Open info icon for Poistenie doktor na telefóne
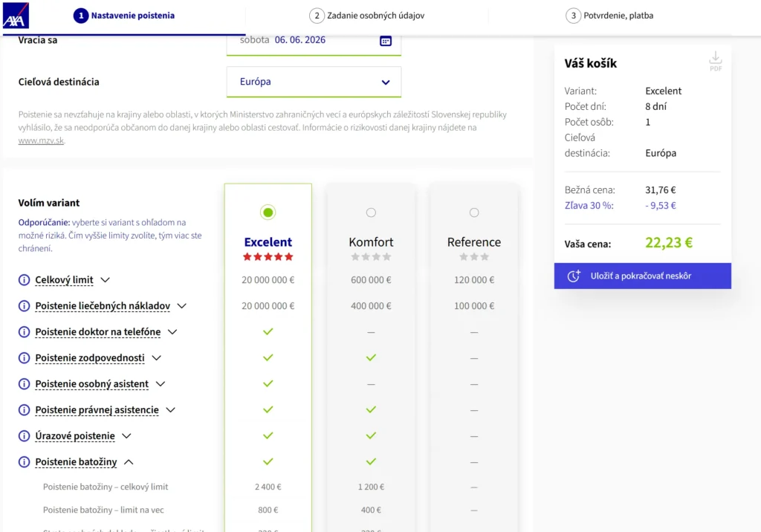The image size is (761, 532). tap(24, 332)
